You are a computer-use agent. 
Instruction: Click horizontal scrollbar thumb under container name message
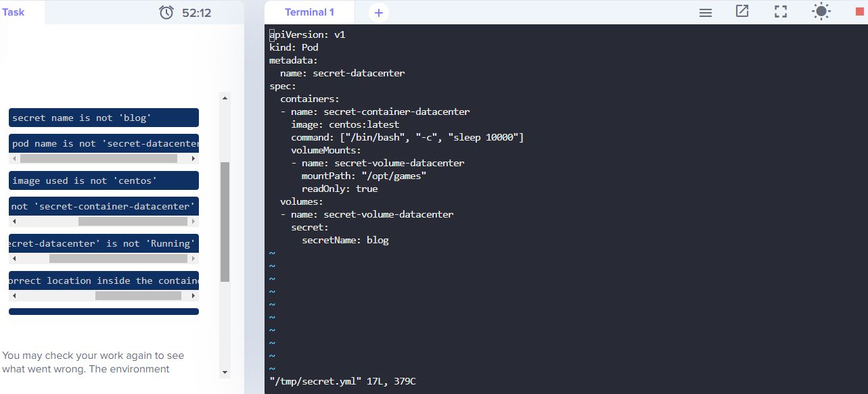(133, 222)
